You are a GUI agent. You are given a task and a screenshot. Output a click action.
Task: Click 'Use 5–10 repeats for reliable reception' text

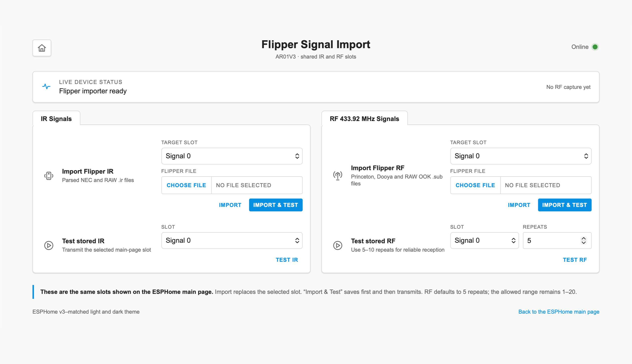[397, 250]
